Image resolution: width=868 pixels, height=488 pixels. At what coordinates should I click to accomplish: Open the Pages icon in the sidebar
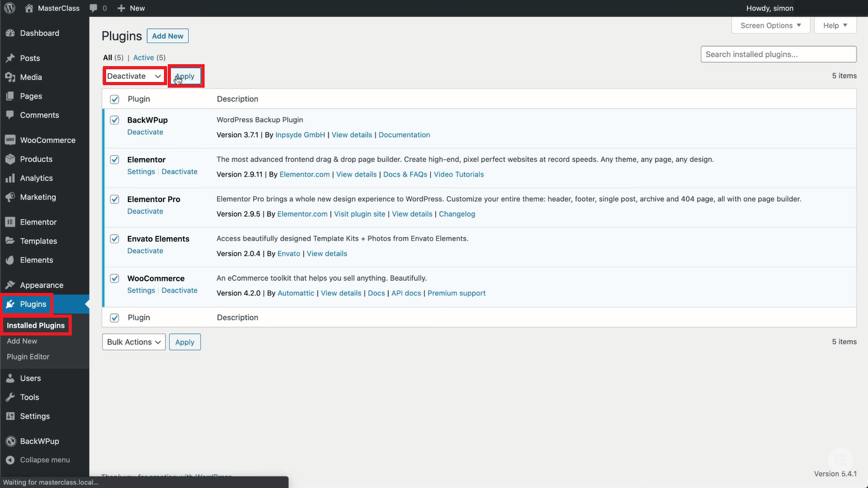10,96
